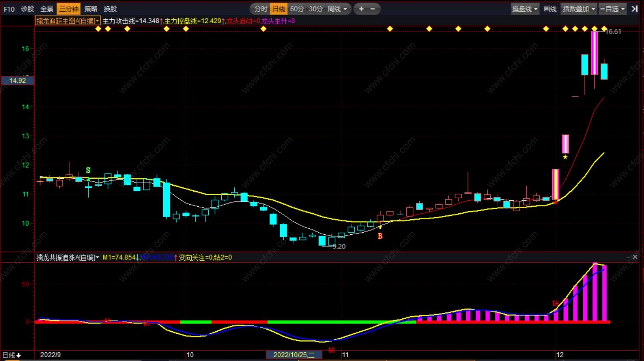The width and height of the screenshot is (644, 361).
Task: Zoom out chart with minus button
Action: (x=373, y=9)
